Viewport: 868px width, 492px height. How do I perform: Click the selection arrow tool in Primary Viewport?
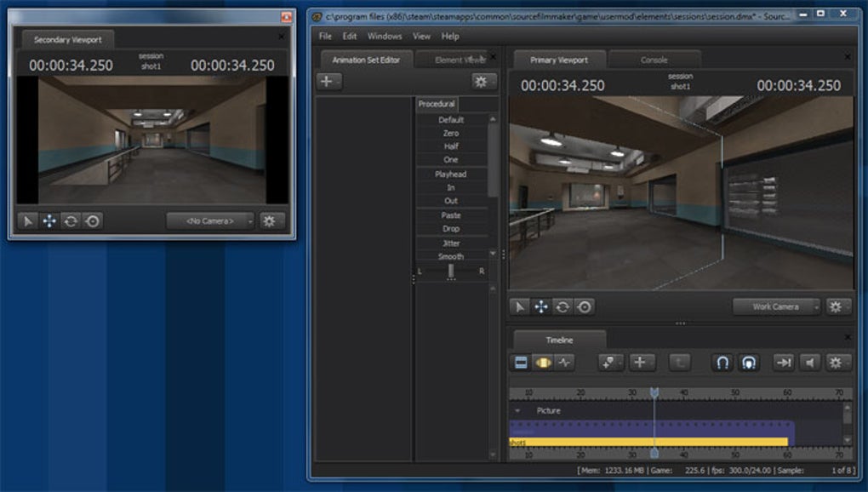click(520, 306)
